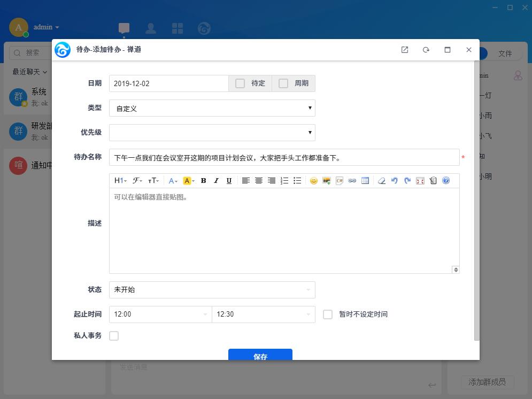Open the text highlight color picker
This screenshot has height=399, width=532.
click(x=189, y=181)
